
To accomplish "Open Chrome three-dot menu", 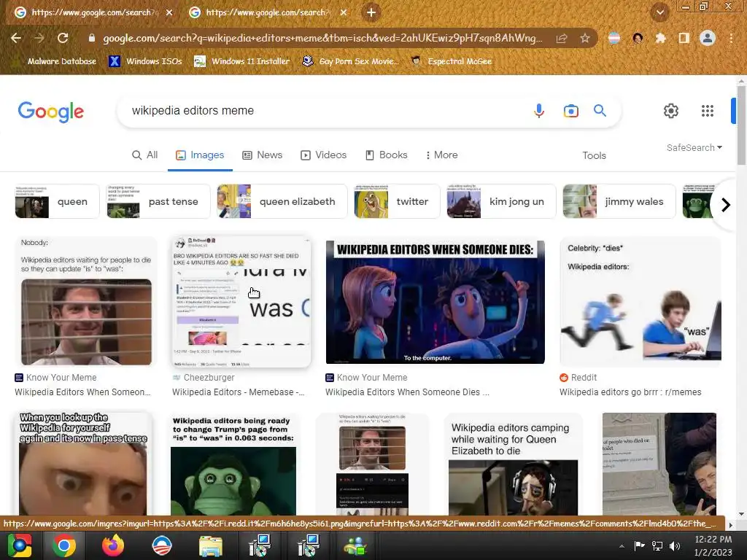I will tap(731, 38).
